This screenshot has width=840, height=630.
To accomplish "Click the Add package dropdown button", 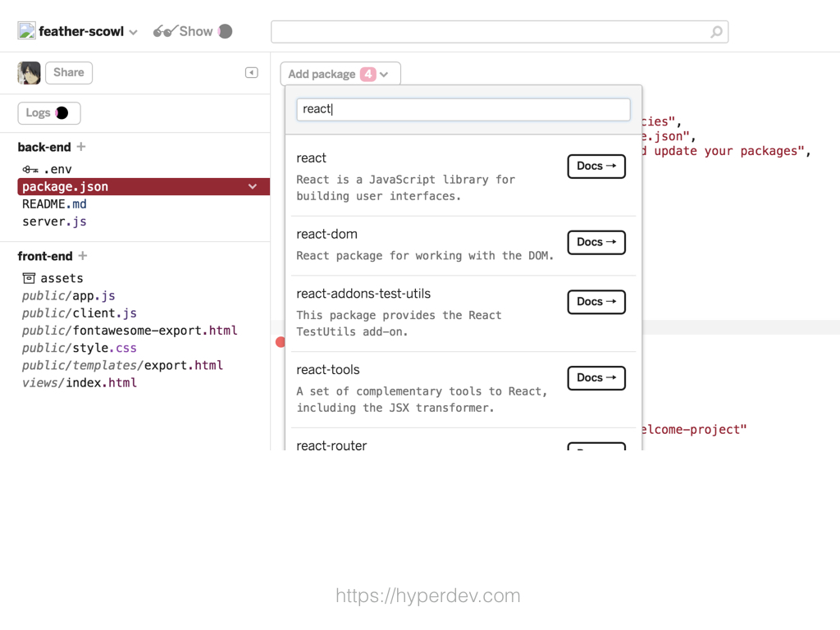I will 340,74.
